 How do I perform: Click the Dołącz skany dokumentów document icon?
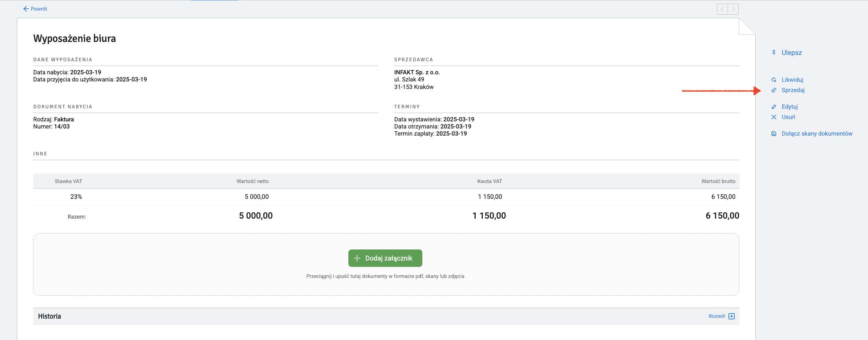click(x=774, y=134)
